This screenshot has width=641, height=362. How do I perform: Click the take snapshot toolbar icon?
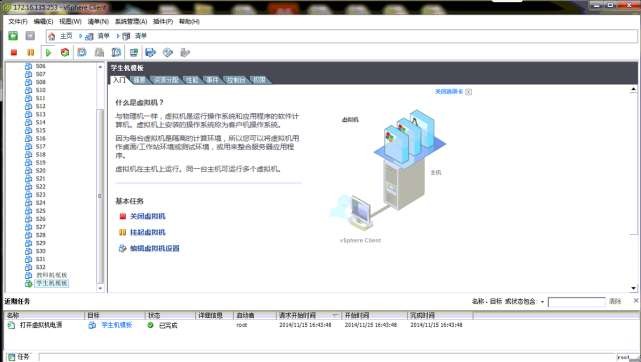(82, 52)
